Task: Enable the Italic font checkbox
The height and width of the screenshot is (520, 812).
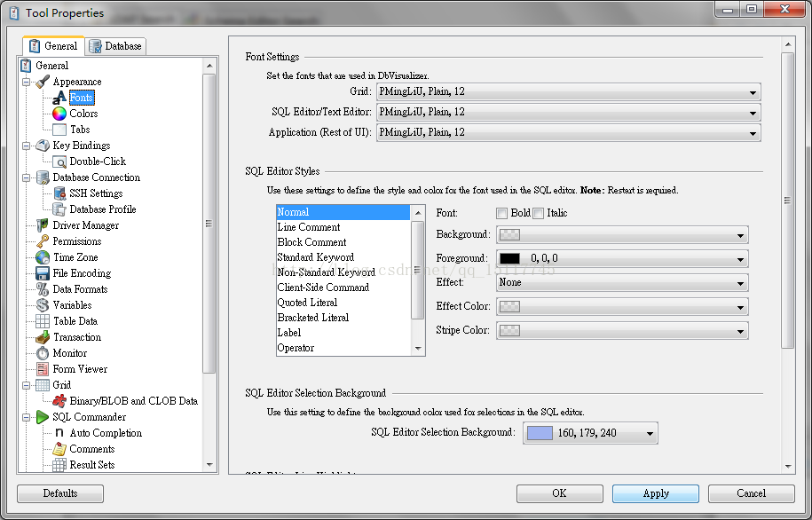Action: tap(538, 213)
